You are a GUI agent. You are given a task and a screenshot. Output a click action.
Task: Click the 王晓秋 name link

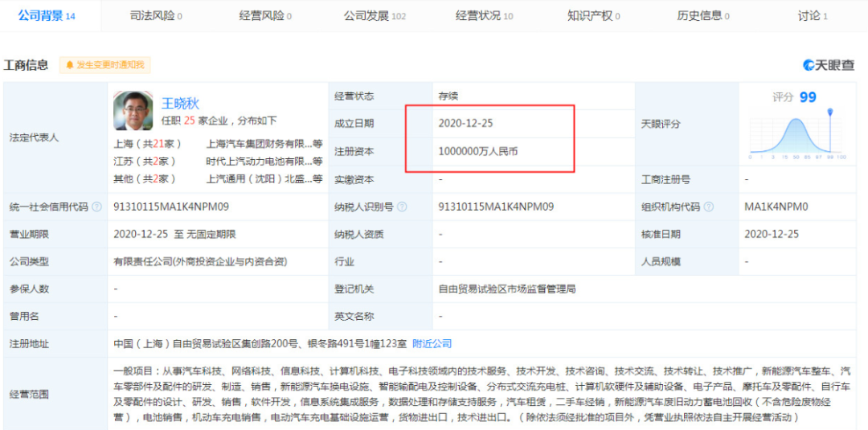[x=180, y=103]
